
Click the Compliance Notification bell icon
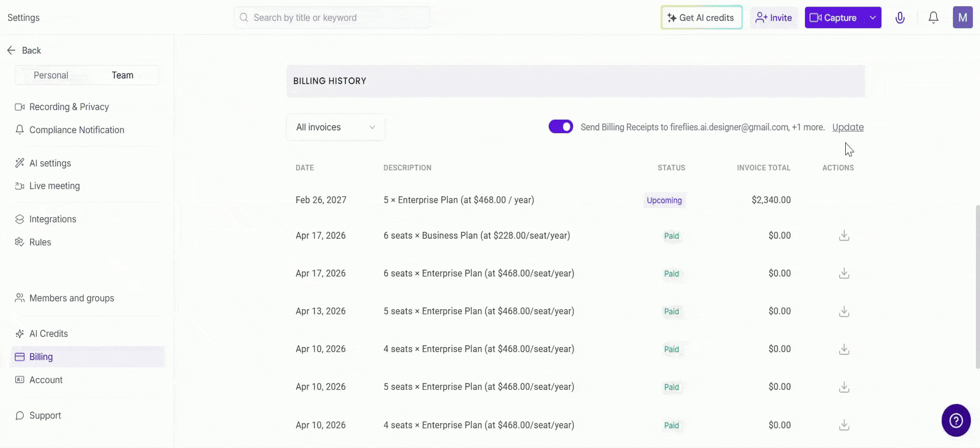coord(19,130)
